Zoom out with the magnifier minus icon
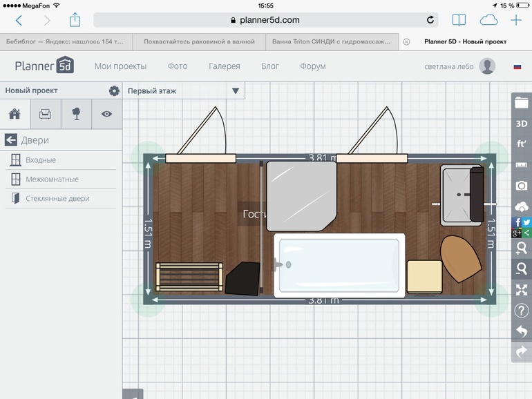Viewport: 532px width, 399px height. [522, 269]
